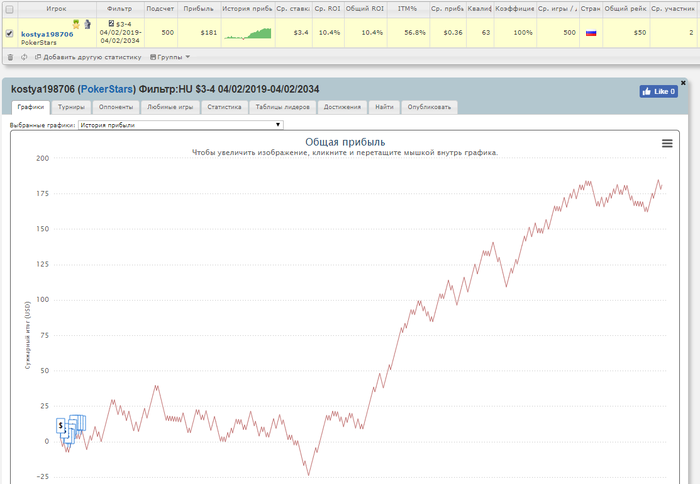Open the Любимые игры tab

(170, 107)
